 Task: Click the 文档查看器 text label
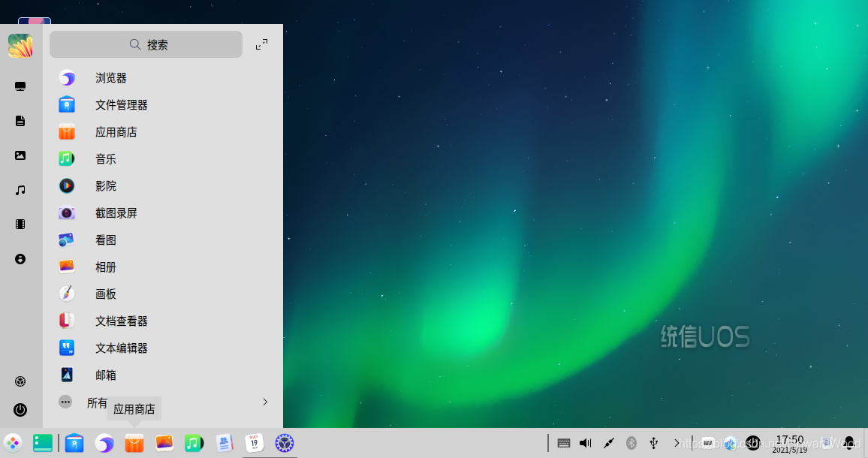coord(121,321)
